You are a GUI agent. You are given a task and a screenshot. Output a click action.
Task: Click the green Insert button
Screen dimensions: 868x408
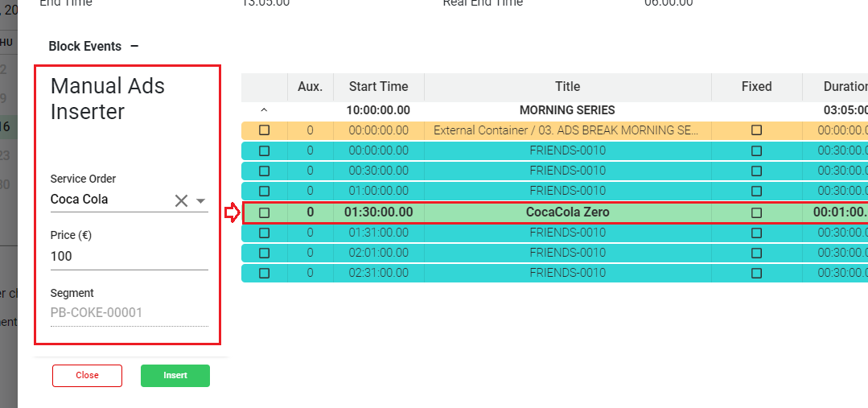click(x=175, y=376)
